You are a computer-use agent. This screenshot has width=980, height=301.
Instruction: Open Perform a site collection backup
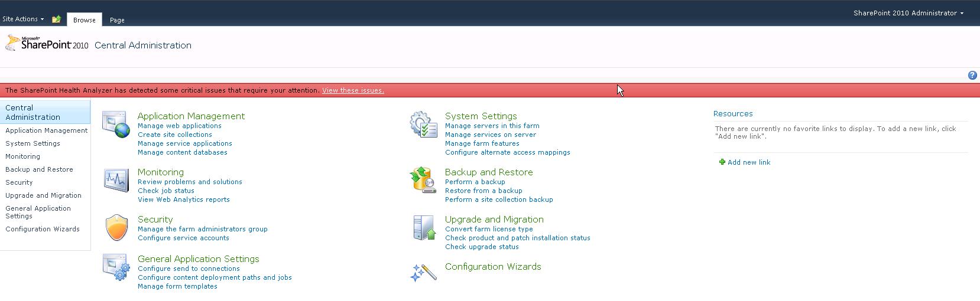click(499, 199)
